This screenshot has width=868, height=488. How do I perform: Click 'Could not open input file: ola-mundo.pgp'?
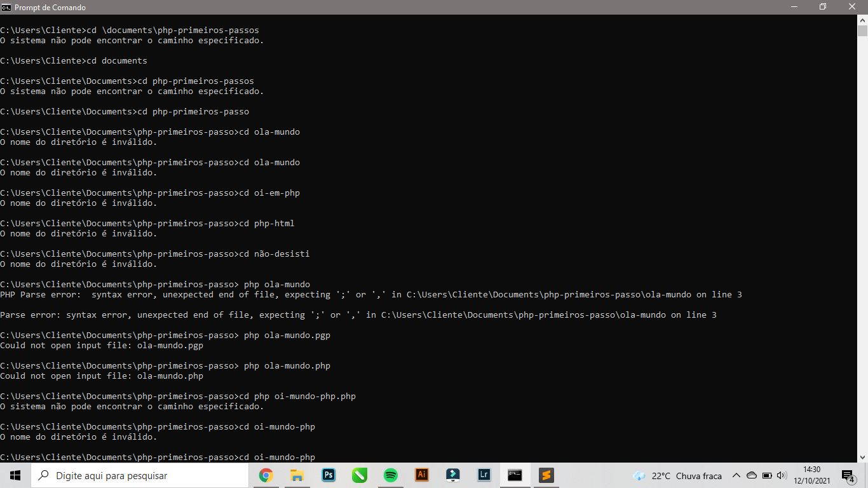pos(102,346)
